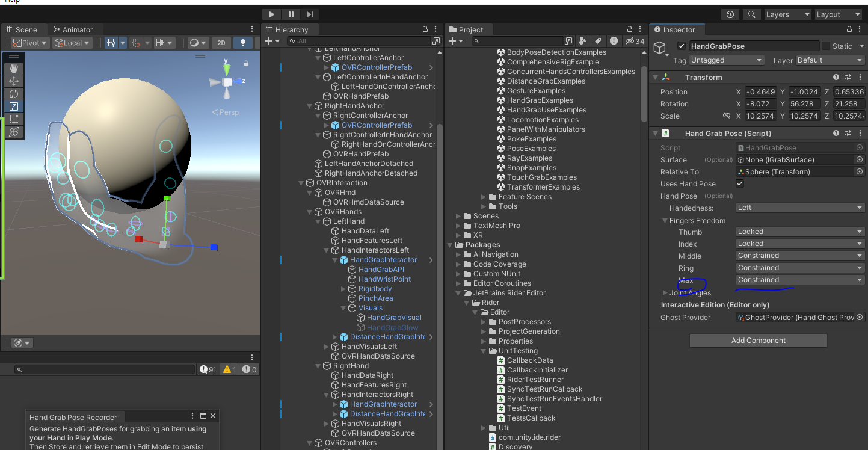Viewport: 868px width, 450px height.
Task: Open the Layers dropdown in top bar
Action: (787, 14)
